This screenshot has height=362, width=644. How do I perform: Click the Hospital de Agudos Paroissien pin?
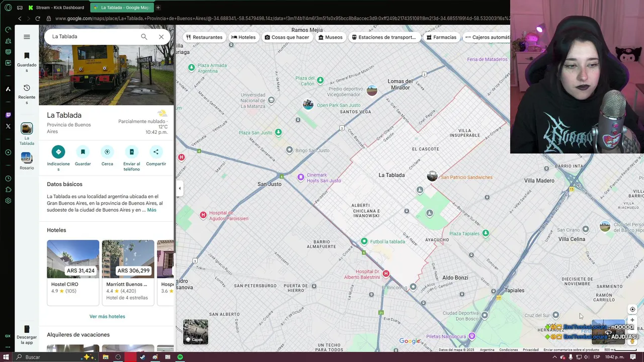pyautogui.click(x=203, y=215)
